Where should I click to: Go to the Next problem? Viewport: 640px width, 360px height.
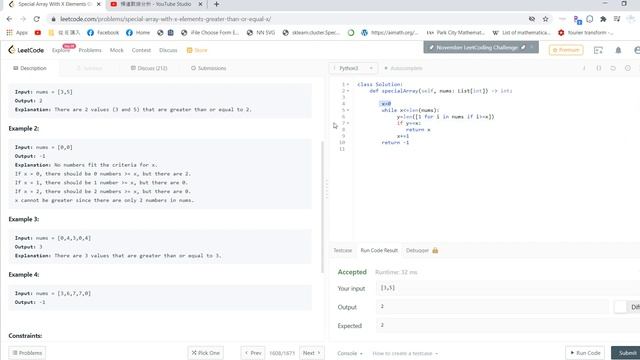point(312,353)
